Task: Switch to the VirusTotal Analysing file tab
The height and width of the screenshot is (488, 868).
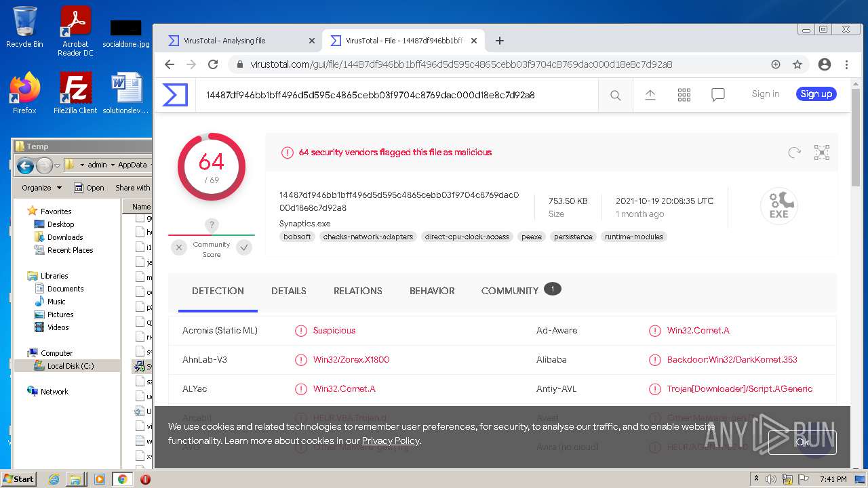Action: pos(241,41)
